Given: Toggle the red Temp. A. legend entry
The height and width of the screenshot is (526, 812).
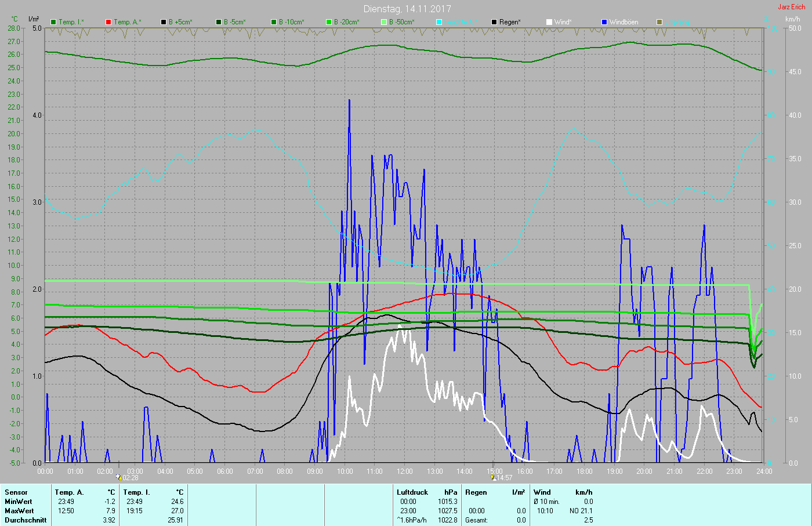Looking at the screenshot, I should [x=108, y=22].
